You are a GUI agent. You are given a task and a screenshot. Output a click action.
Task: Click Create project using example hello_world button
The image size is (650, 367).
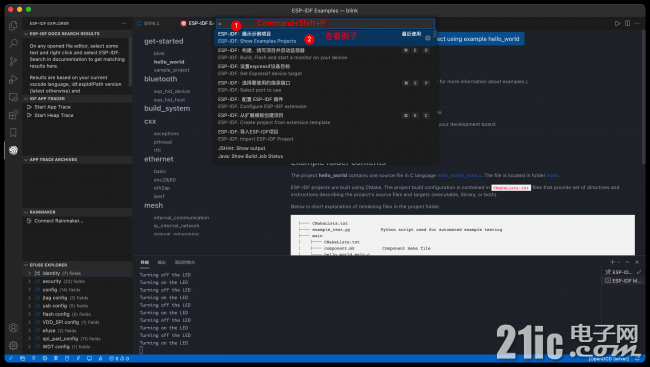click(480, 39)
